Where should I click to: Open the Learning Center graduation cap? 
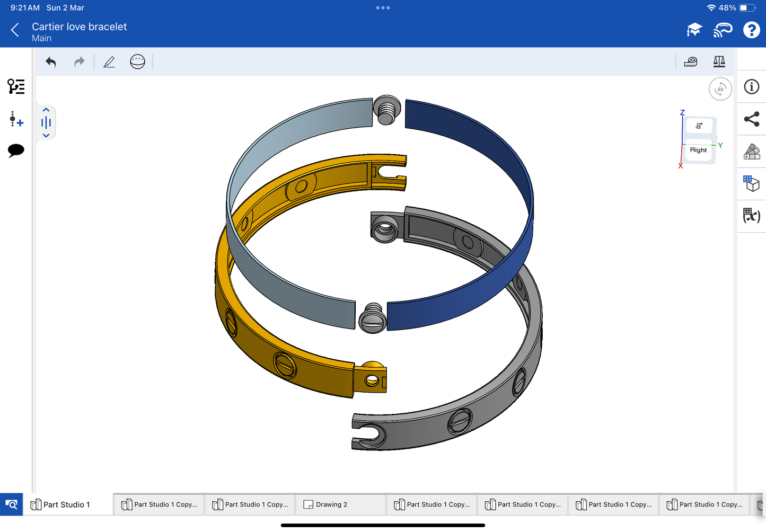(694, 30)
